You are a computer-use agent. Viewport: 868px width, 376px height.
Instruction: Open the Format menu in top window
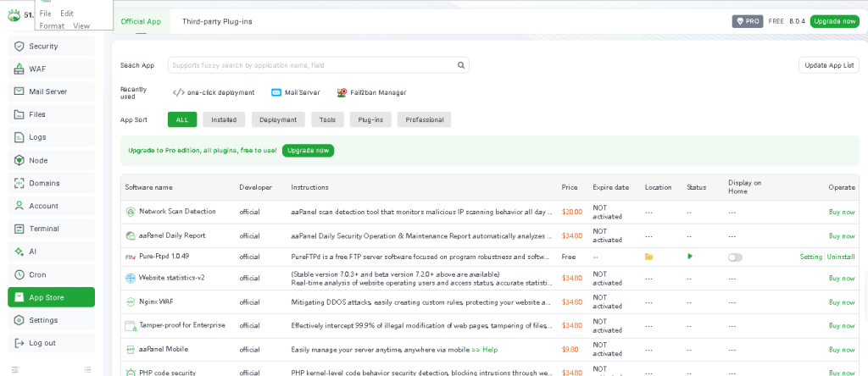pyautogui.click(x=52, y=25)
